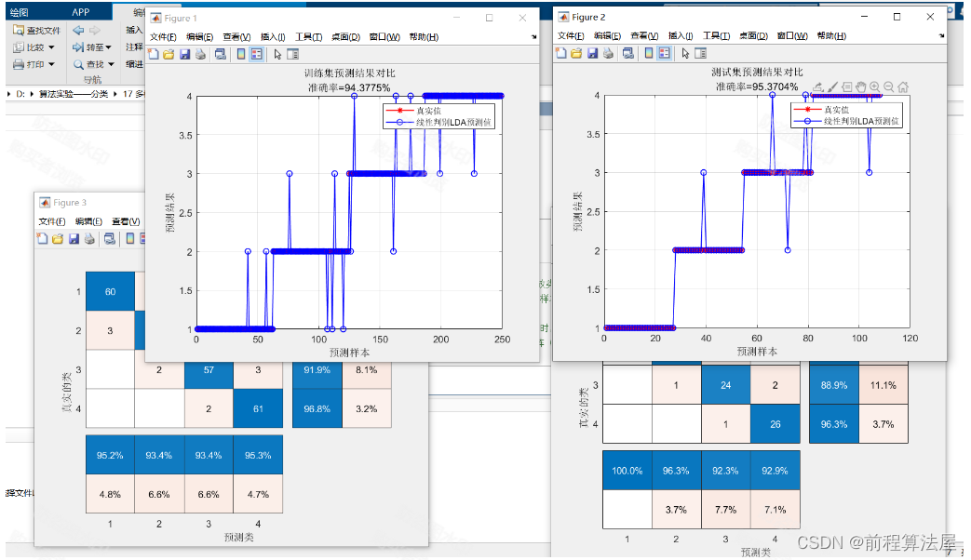Image resolution: width=971 pixels, height=560 pixels.
Task: Activate the pan tool in Figure 2 plot
Action: tap(862, 87)
